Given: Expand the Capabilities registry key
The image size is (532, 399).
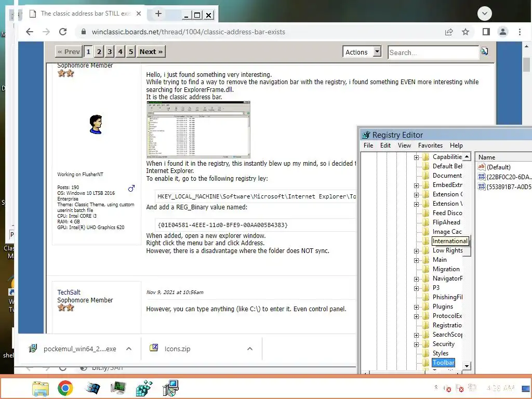Looking at the screenshot, I should click(416, 157).
